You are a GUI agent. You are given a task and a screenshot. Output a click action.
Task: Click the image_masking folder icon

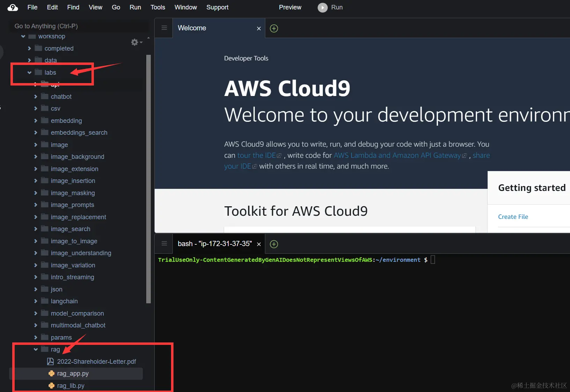click(44, 193)
